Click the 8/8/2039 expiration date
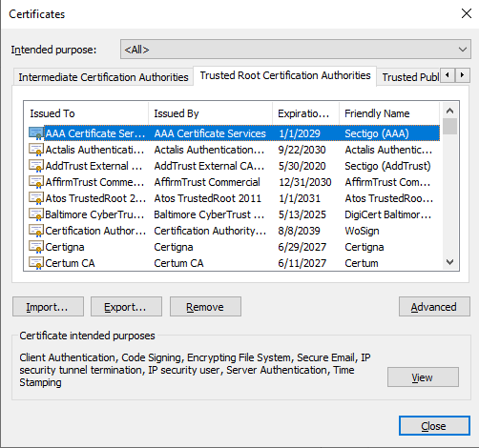This screenshot has height=448, width=479. pyautogui.click(x=300, y=231)
